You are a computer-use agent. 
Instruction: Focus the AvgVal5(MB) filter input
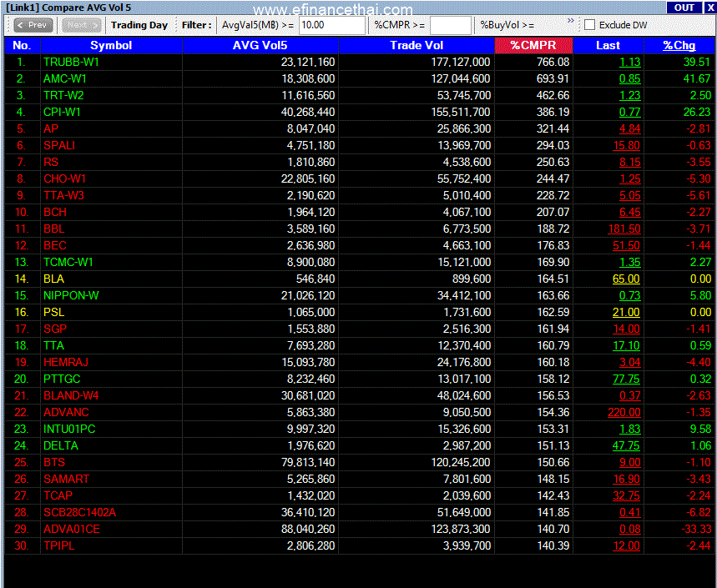click(x=332, y=25)
